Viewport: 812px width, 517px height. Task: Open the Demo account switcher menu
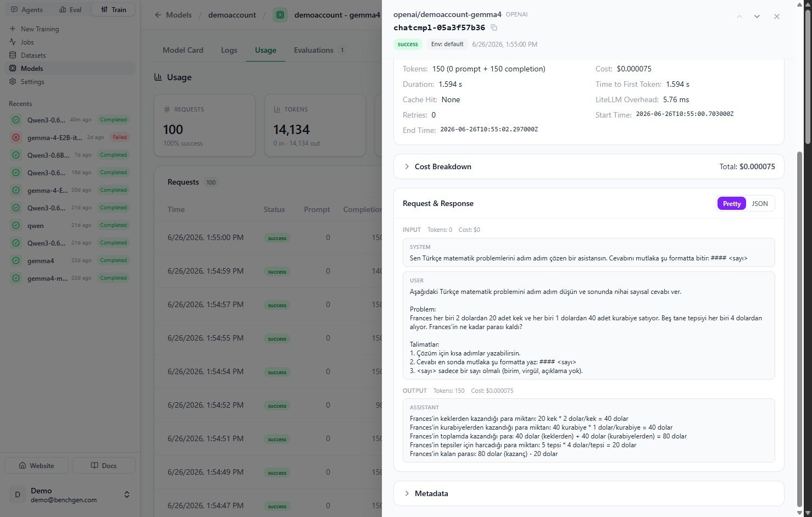coord(70,494)
